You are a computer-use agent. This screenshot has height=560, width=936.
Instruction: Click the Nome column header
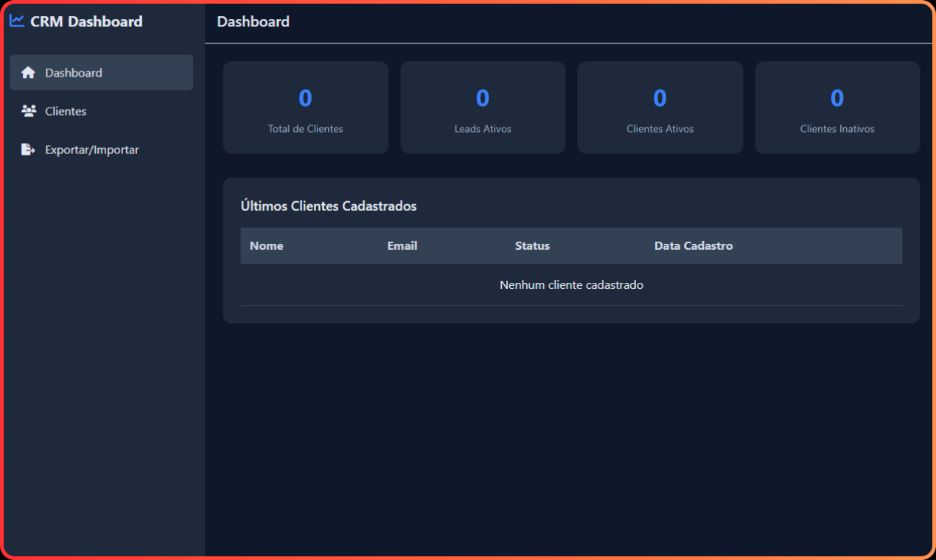pyautogui.click(x=266, y=245)
